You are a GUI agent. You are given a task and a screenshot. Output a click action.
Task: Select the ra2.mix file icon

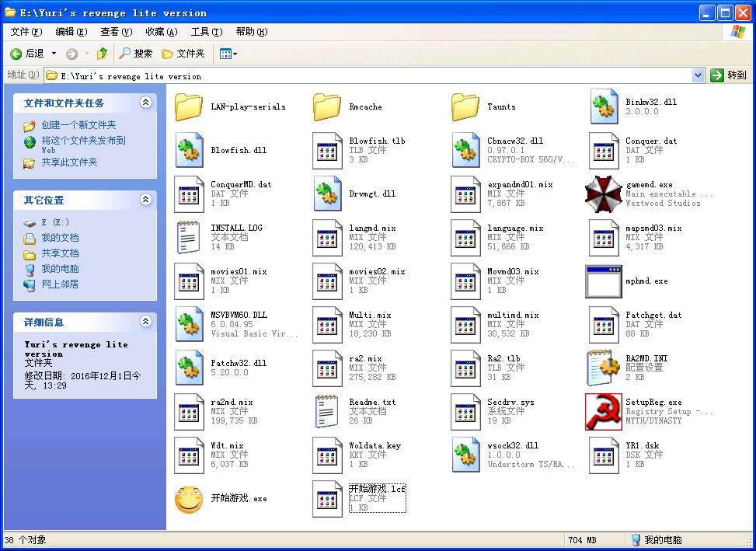point(327,368)
